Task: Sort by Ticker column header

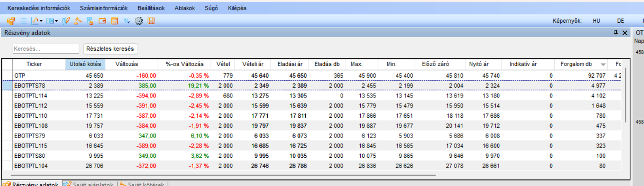Action: [x=38, y=64]
